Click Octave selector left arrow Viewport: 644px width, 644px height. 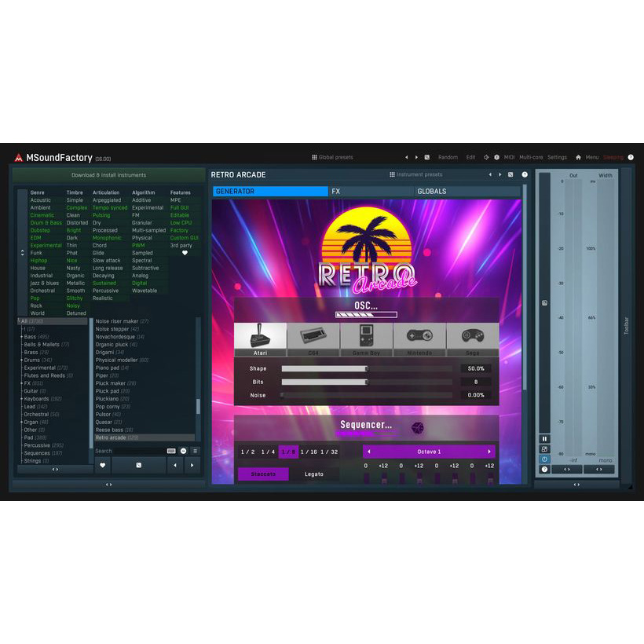369,452
